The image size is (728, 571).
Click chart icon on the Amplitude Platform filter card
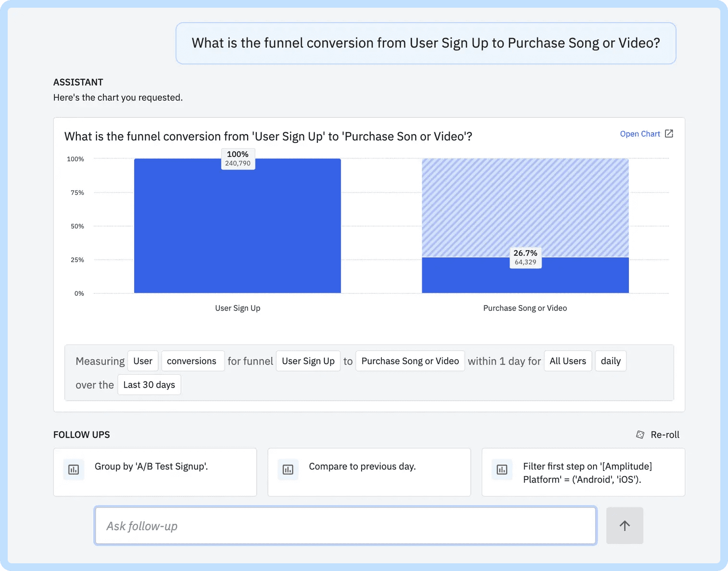click(x=502, y=469)
